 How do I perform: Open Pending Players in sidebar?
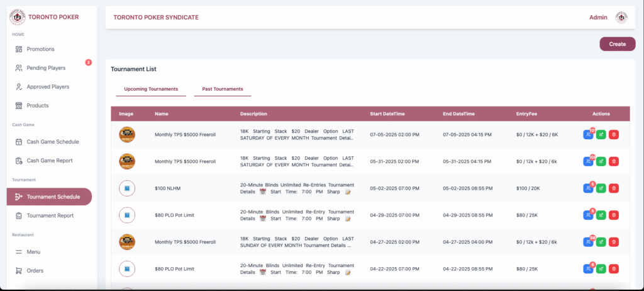[45, 68]
